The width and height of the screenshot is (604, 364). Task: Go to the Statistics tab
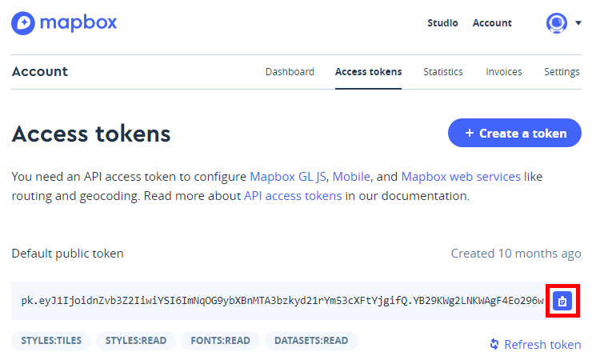pyautogui.click(x=443, y=72)
